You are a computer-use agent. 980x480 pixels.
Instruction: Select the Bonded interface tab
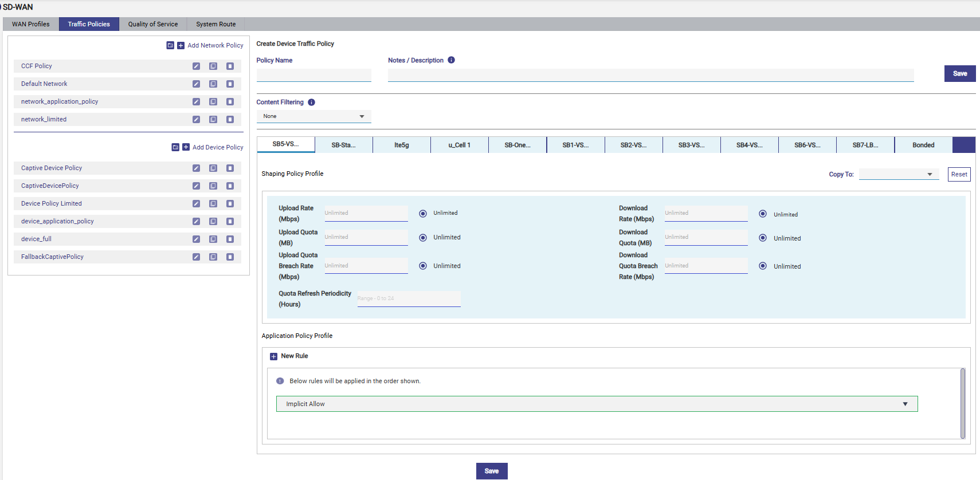click(923, 145)
